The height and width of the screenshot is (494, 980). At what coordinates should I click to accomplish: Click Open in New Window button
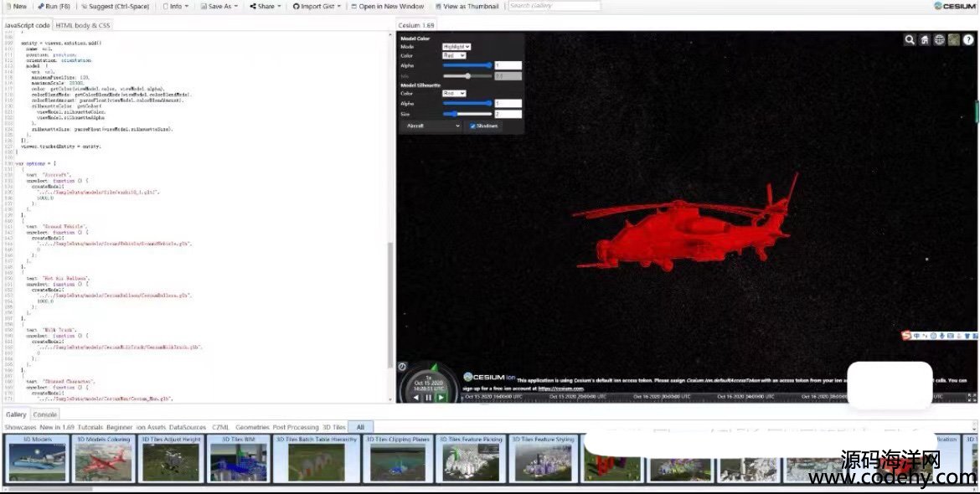(x=387, y=6)
